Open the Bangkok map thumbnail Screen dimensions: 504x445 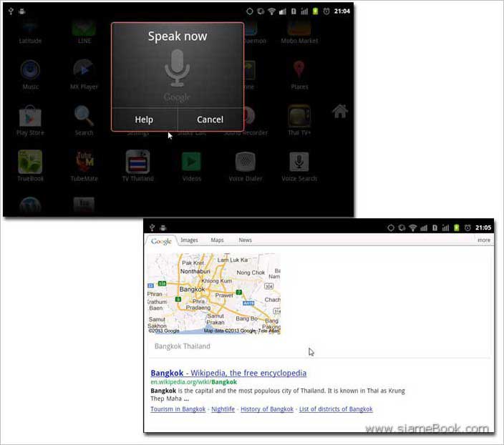[214, 293]
